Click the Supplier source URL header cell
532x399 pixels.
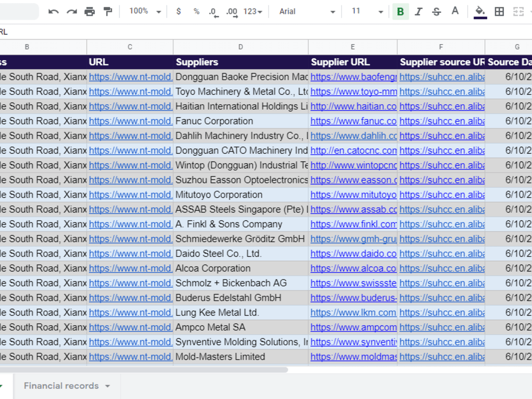440,62
